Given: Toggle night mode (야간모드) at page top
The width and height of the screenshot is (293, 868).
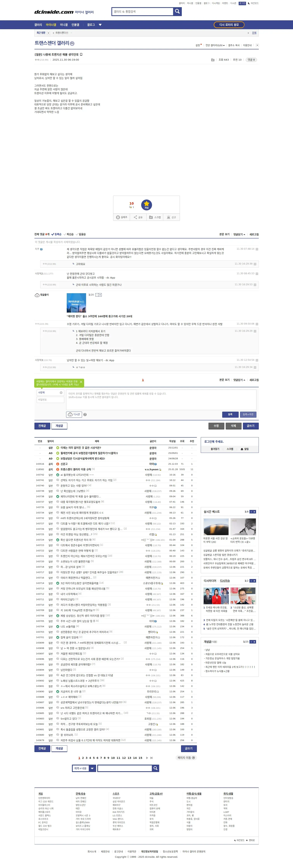Looking at the screenshot, I should (x=253, y=3).
